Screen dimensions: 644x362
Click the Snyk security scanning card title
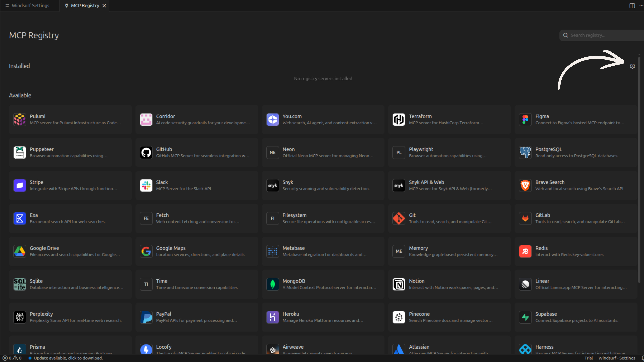tap(288, 182)
